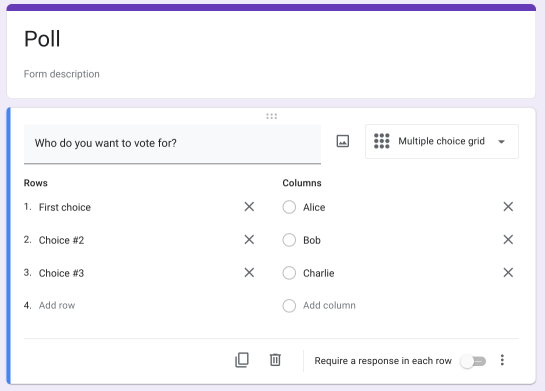Click the radio circle next to Charlie

tap(289, 273)
